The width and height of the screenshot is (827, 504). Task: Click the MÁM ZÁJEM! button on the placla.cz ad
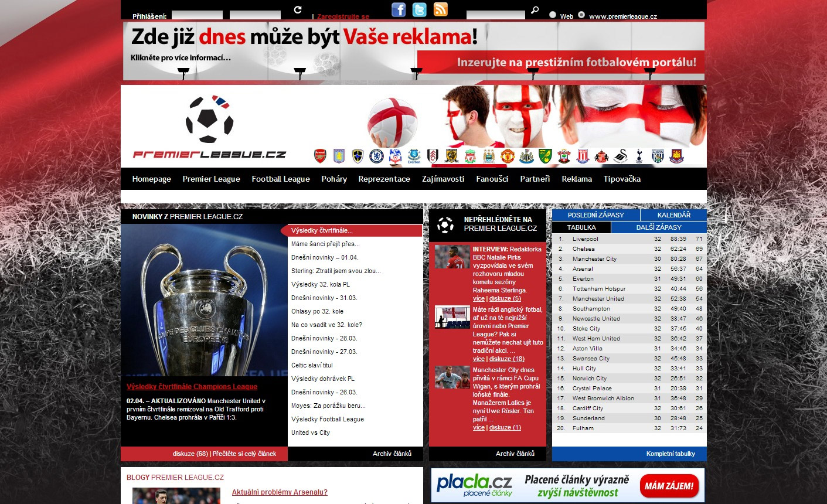click(669, 486)
